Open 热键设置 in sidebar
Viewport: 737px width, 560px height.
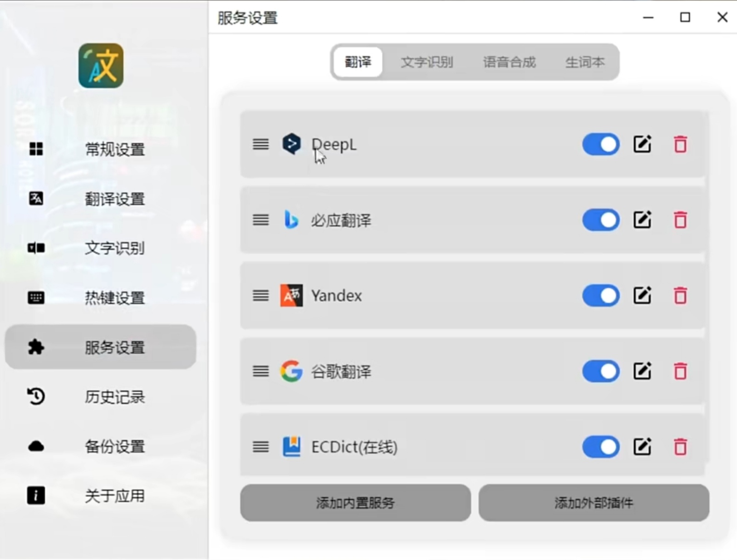101,298
